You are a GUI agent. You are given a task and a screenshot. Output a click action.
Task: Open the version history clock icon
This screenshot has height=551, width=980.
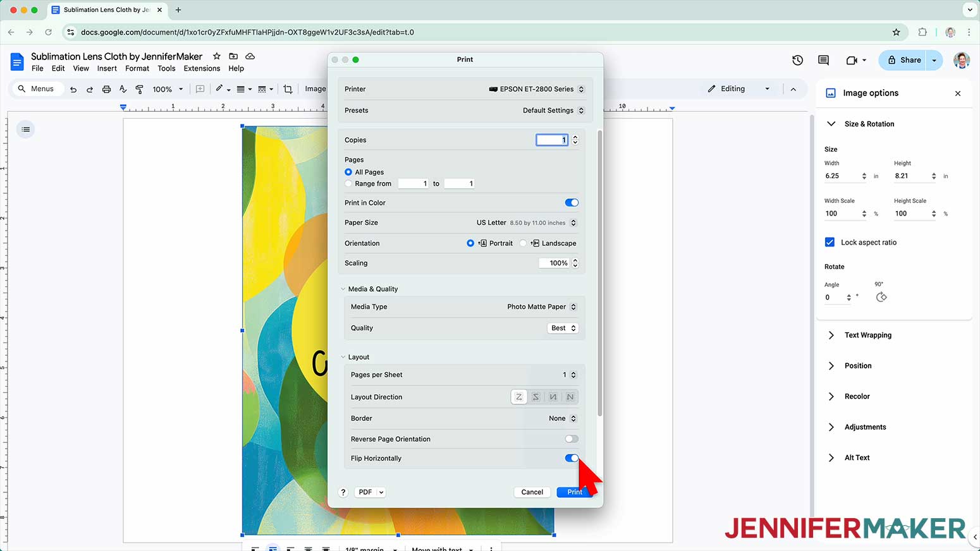797,60
